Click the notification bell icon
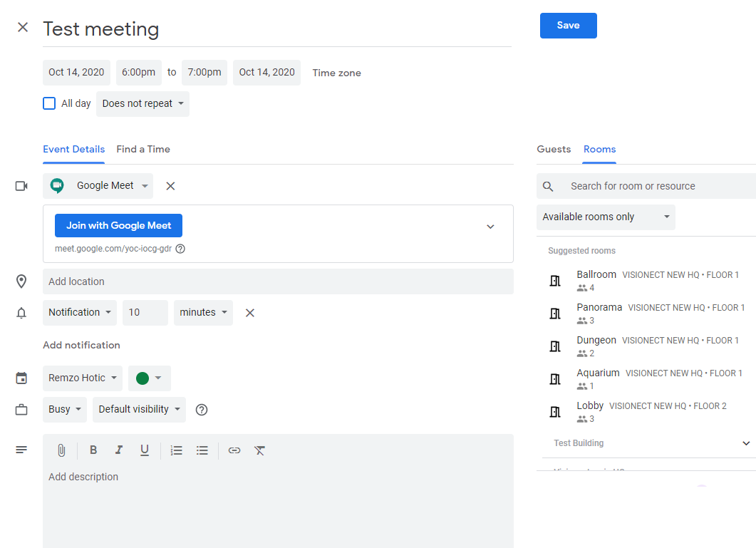 click(21, 312)
